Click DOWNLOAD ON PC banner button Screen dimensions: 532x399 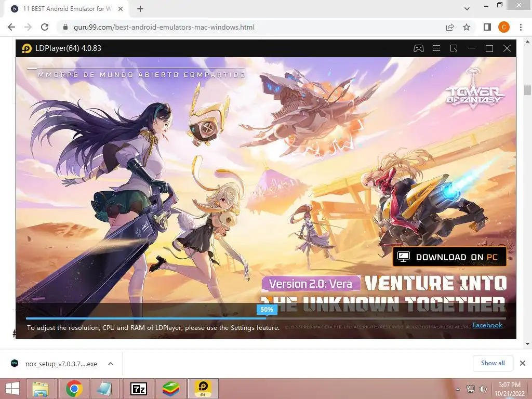tap(449, 257)
